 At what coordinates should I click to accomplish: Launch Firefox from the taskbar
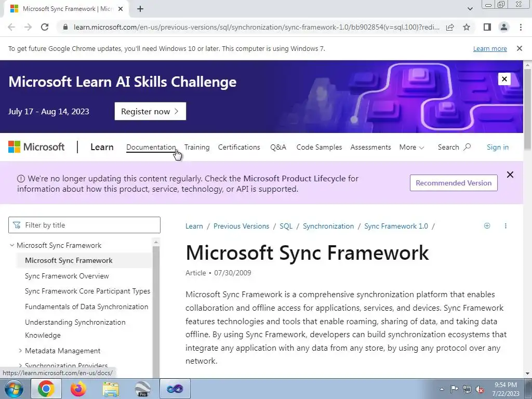(78, 389)
